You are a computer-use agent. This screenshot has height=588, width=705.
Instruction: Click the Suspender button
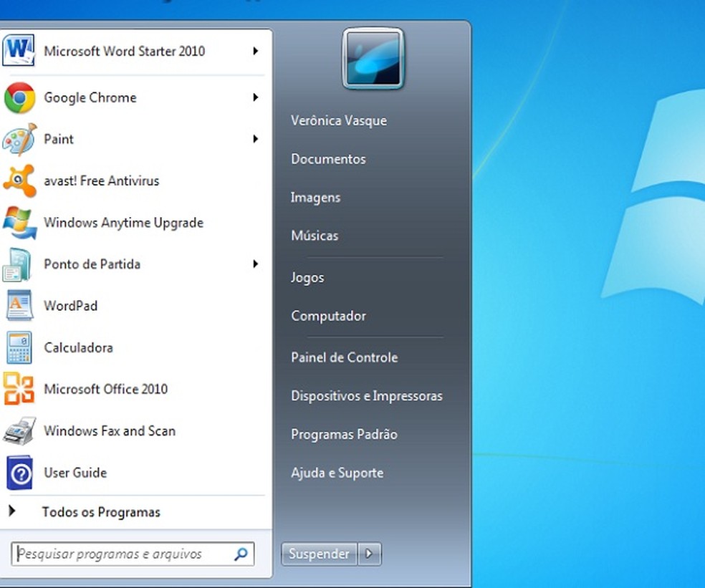tap(320, 554)
